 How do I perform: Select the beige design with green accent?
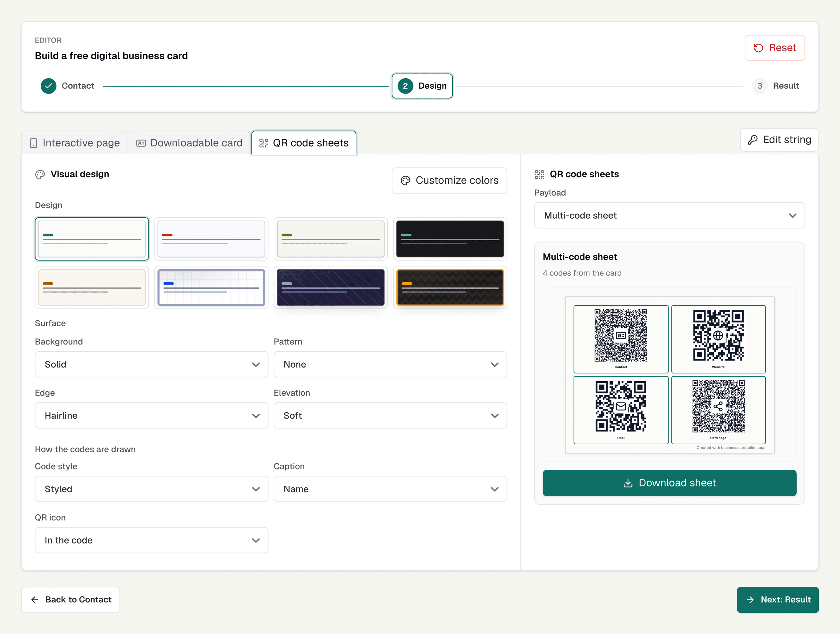pos(330,239)
